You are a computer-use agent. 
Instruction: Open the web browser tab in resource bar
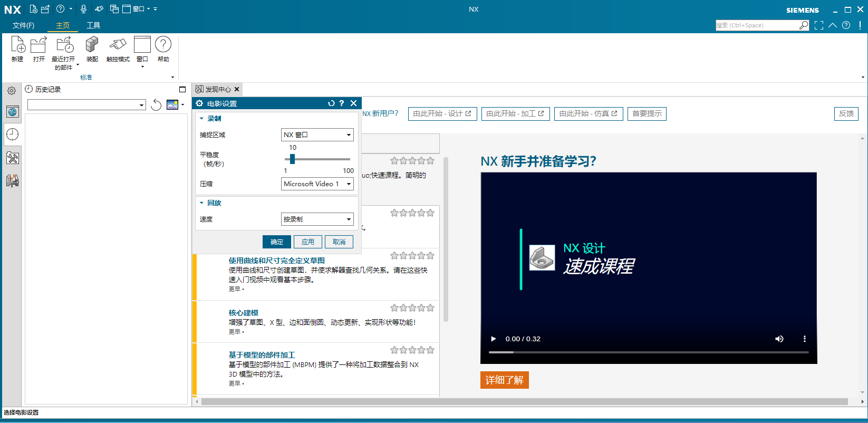13,111
